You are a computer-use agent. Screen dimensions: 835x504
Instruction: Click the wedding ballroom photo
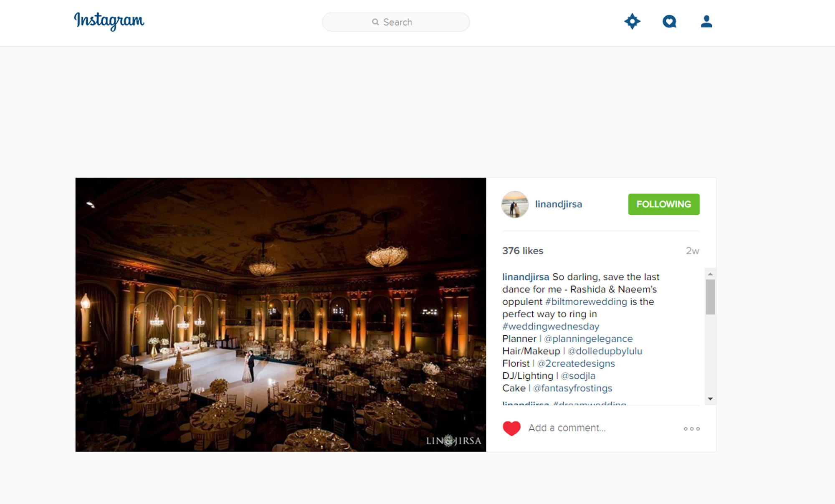click(281, 315)
